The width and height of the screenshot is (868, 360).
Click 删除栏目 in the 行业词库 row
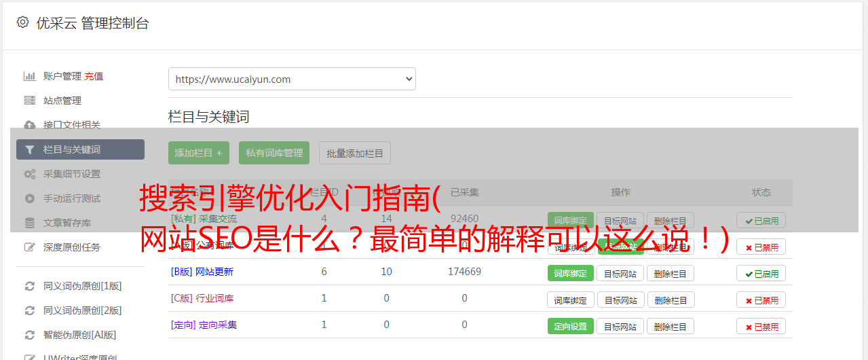point(671,300)
